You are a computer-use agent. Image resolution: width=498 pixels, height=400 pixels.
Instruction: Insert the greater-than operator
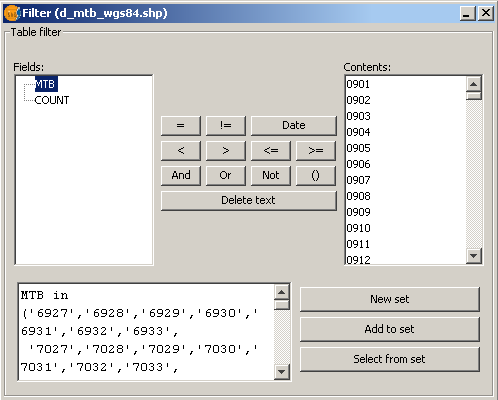(x=226, y=151)
